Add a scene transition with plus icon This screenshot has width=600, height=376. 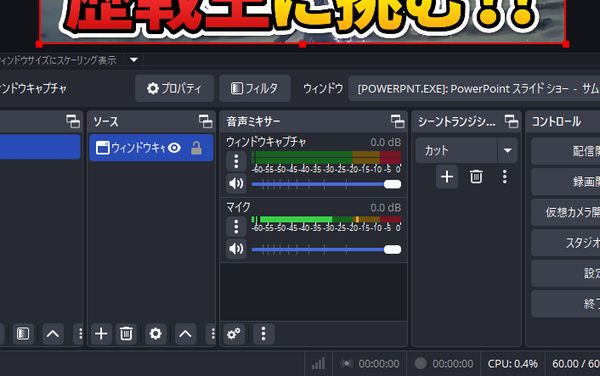click(x=447, y=177)
